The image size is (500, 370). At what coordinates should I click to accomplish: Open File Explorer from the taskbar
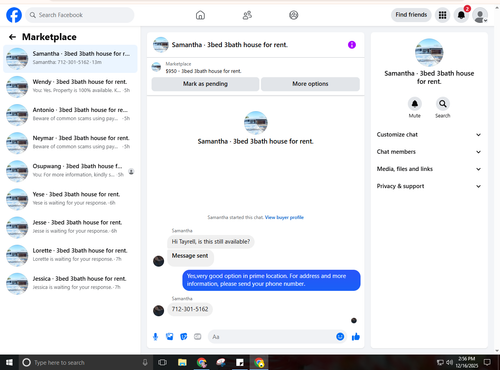pyautogui.click(x=182, y=362)
